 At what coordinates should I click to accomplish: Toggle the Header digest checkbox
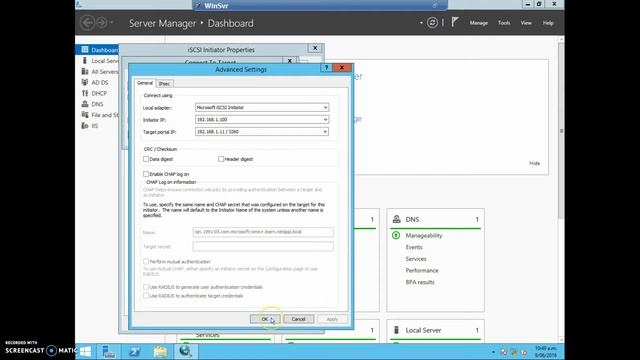[x=221, y=159]
